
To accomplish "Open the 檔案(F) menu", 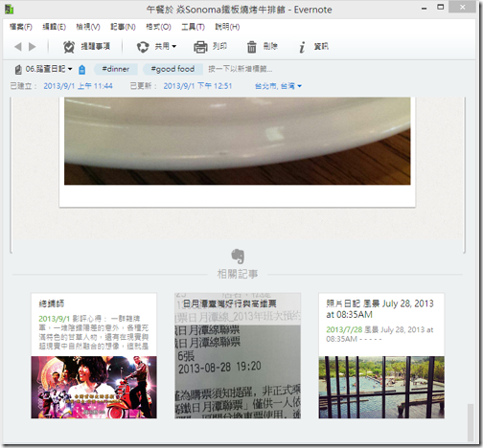I will point(21,27).
